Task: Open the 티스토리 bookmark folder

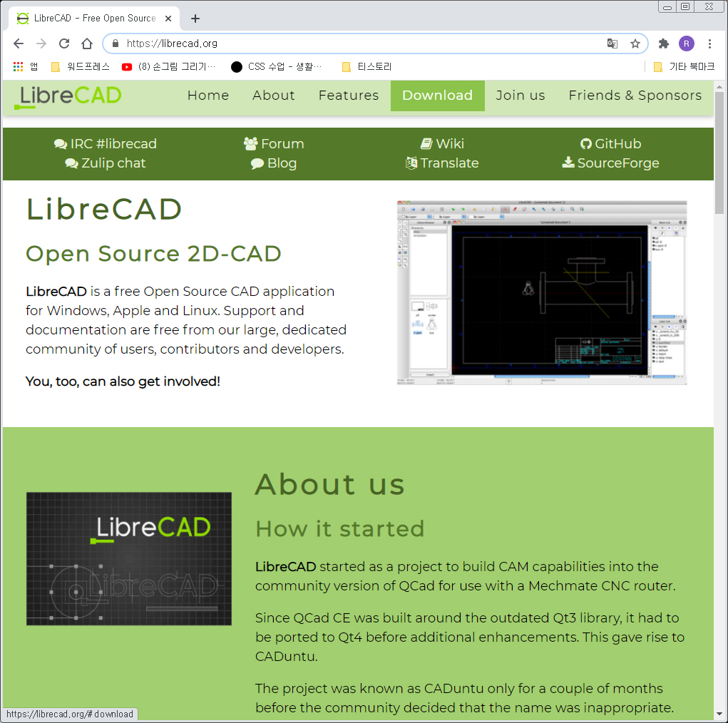Action: pos(366,67)
